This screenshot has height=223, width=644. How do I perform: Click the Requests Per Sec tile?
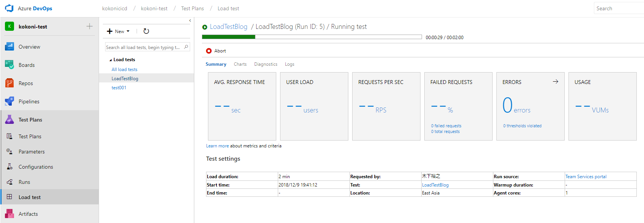pos(386,106)
